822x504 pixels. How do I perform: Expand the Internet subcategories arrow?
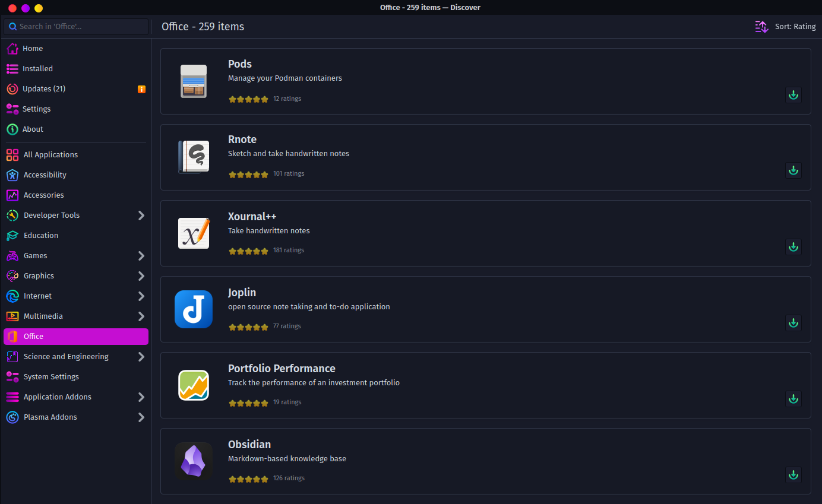141,296
